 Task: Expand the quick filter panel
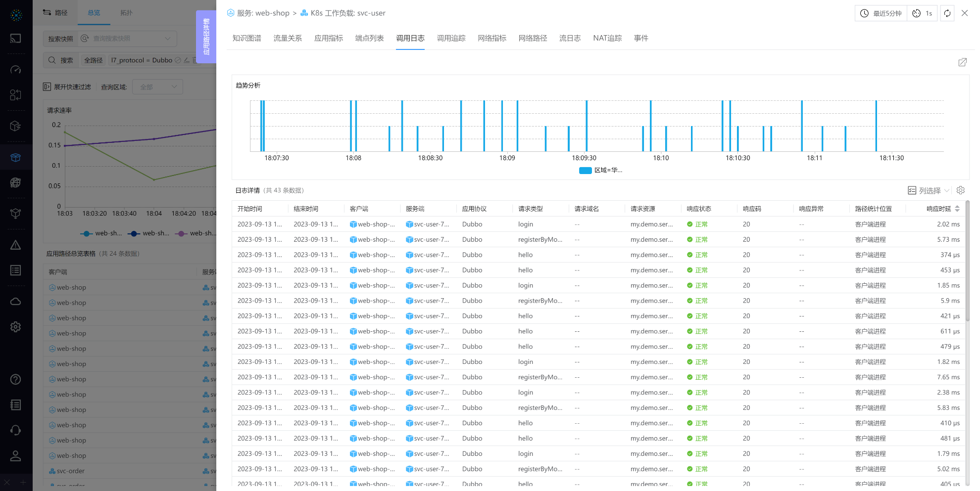pos(67,87)
